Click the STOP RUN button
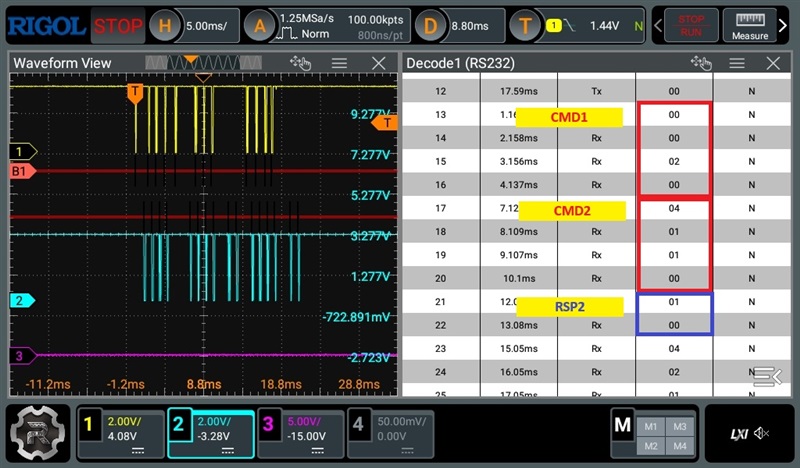 (x=691, y=26)
